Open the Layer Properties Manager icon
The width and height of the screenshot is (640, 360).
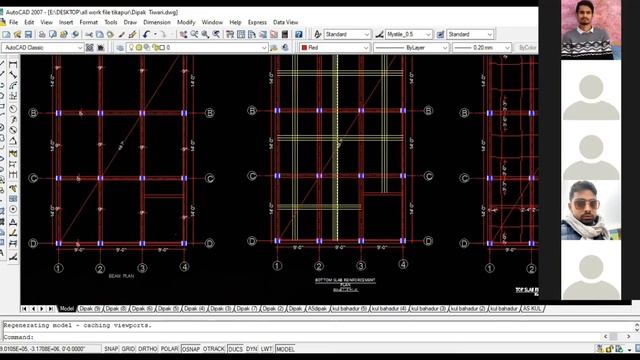[x=120, y=48]
